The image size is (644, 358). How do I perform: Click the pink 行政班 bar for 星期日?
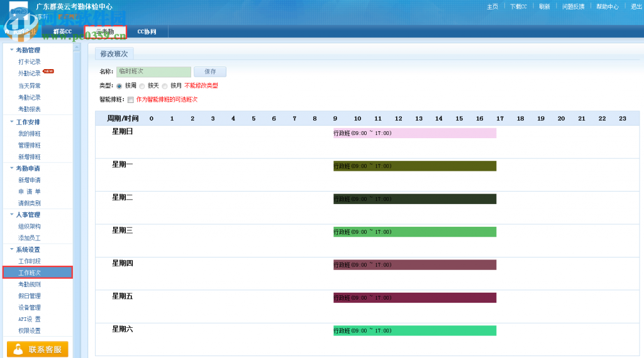415,133
